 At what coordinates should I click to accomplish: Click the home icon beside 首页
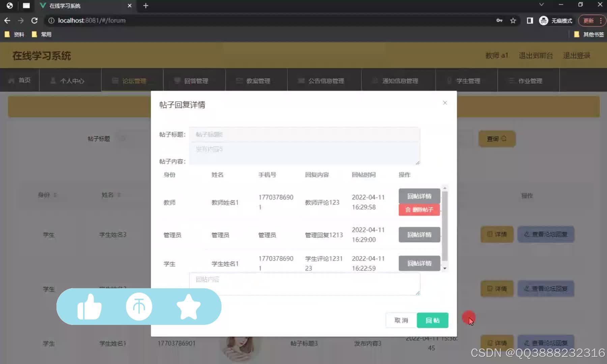click(11, 80)
